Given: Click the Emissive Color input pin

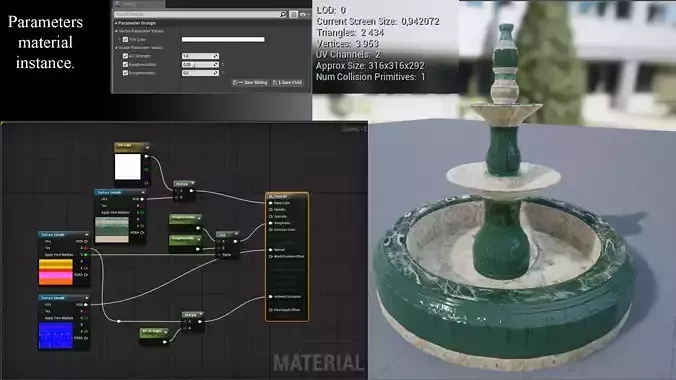Looking at the screenshot, I should click(271, 230).
